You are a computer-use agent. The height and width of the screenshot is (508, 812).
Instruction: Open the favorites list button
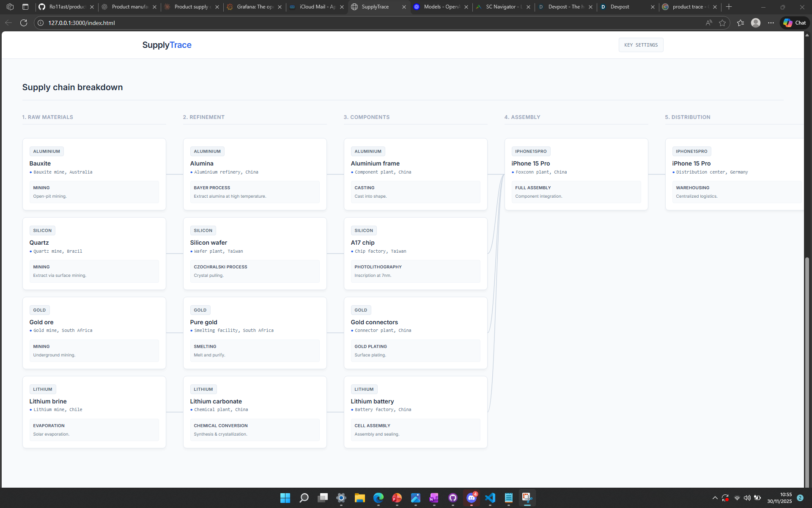click(x=741, y=23)
